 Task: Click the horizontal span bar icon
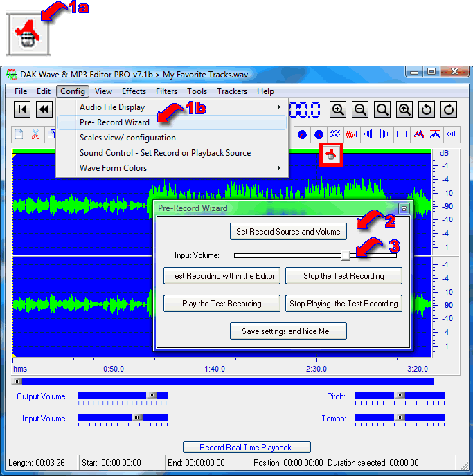[x=402, y=134]
